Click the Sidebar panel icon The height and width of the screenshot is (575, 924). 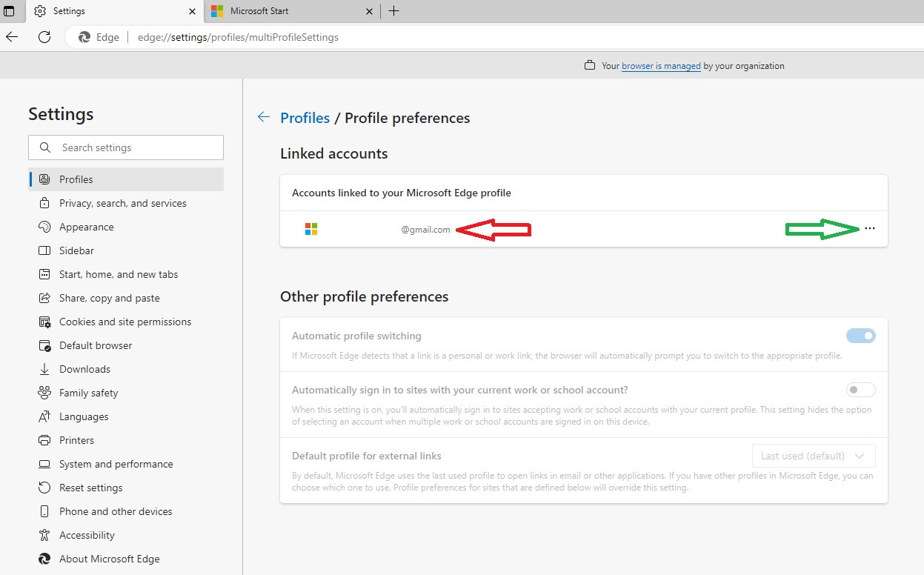(x=44, y=250)
